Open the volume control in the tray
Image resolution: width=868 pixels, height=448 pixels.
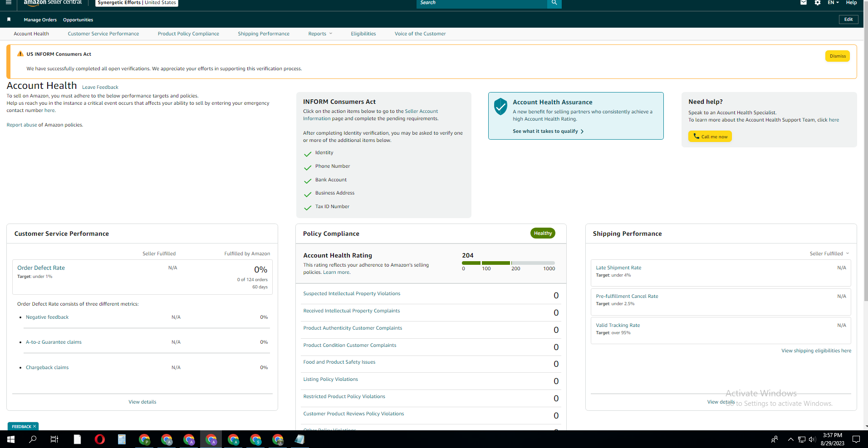point(812,439)
